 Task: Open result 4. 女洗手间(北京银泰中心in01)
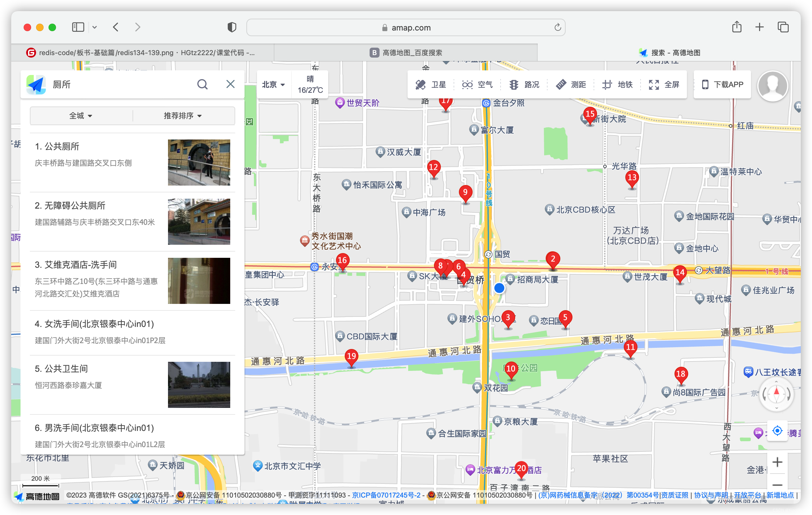coord(132,333)
